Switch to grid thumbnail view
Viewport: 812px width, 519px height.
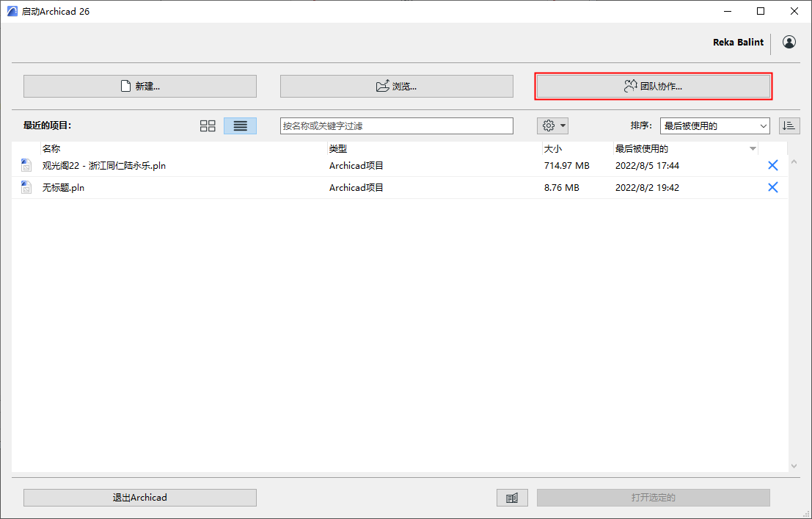(208, 126)
